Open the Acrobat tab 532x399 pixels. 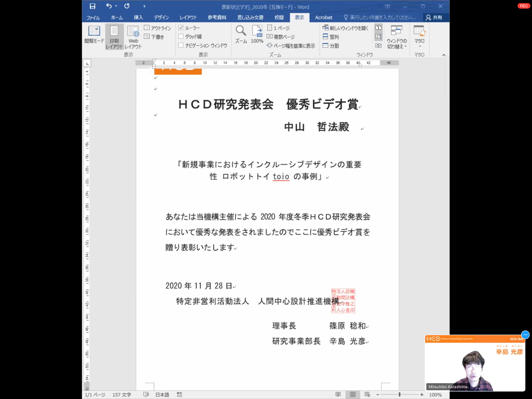[x=323, y=17]
